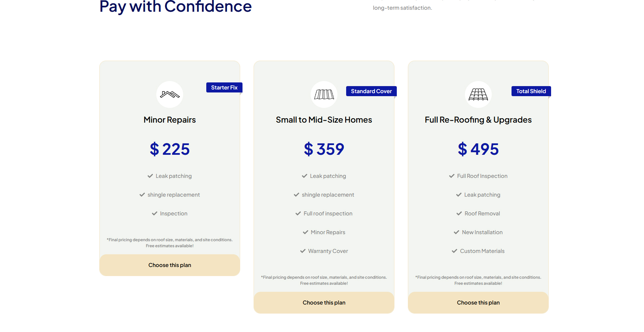Click checkmark next to Inspection in Starter plan

(x=155, y=213)
